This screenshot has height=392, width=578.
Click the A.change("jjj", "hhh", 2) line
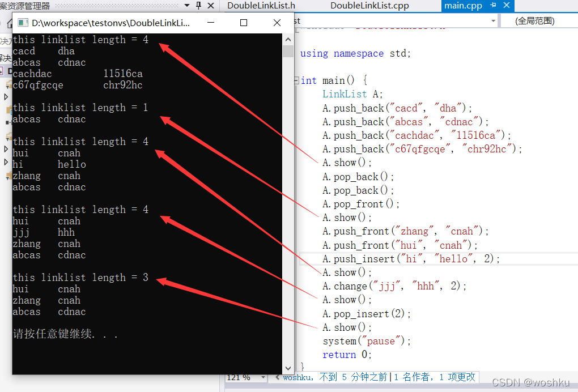[394, 286]
